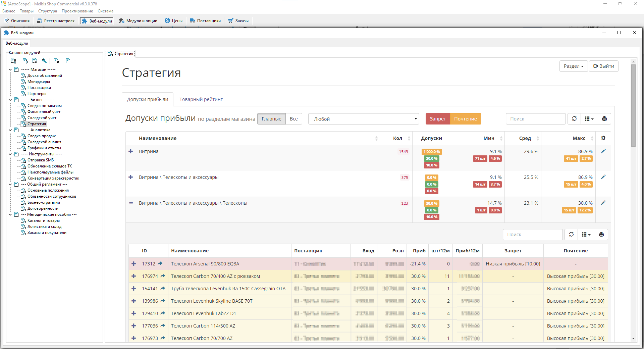Click the print icon of the lower products table
Viewport: 644px width, 349px height.
pyautogui.click(x=601, y=235)
